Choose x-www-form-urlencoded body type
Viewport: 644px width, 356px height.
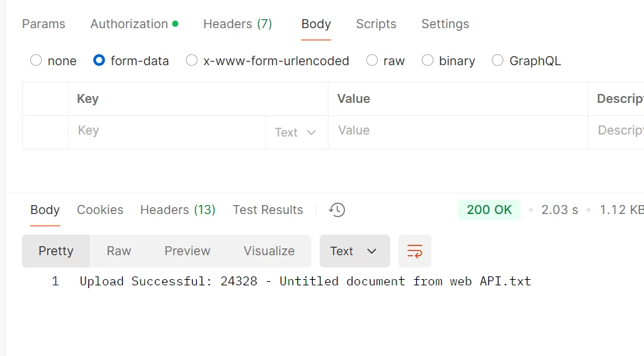(x=191, y=60)
